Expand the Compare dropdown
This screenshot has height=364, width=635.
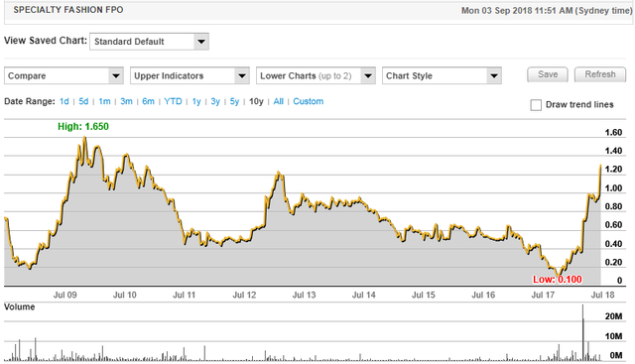(63, 75)
